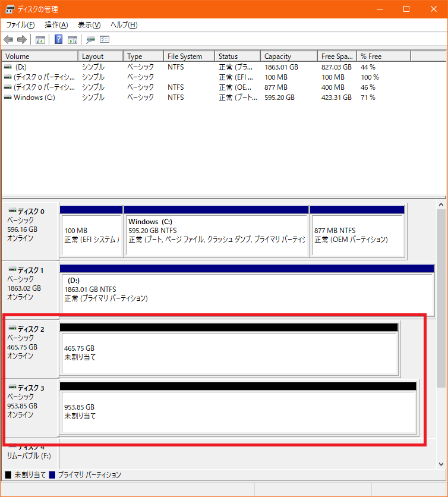Select the Windows (C:) volume row

tap(206, 97)
